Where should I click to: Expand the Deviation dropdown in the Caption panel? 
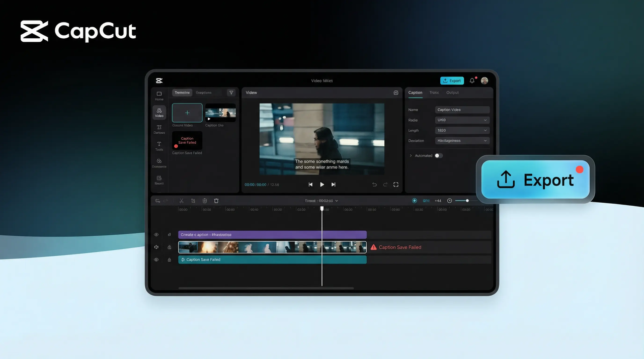pos(462,141)
